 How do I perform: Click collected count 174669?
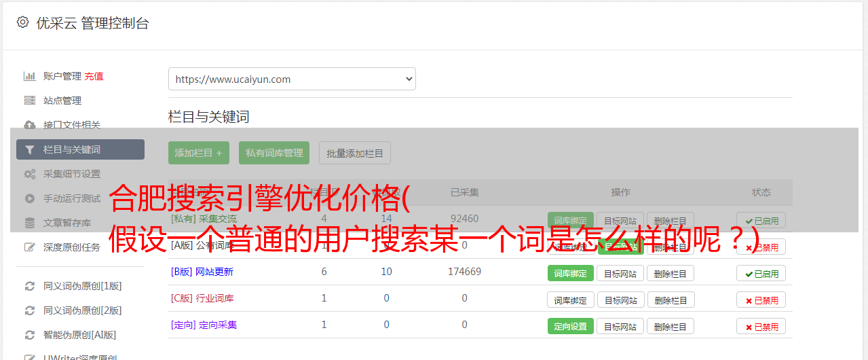(x=465, y=272)
